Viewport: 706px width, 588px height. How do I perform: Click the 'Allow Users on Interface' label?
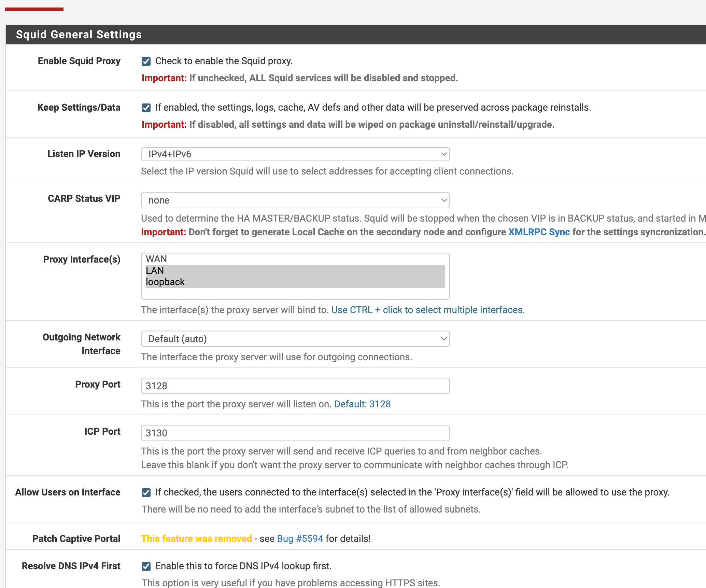[x=68, y=492]
